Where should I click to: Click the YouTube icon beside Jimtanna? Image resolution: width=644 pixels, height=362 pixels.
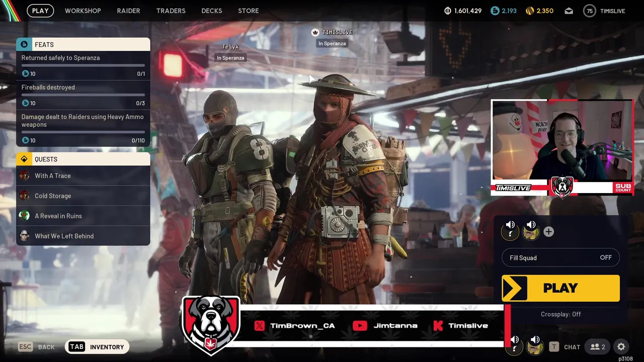click(360, 326)
